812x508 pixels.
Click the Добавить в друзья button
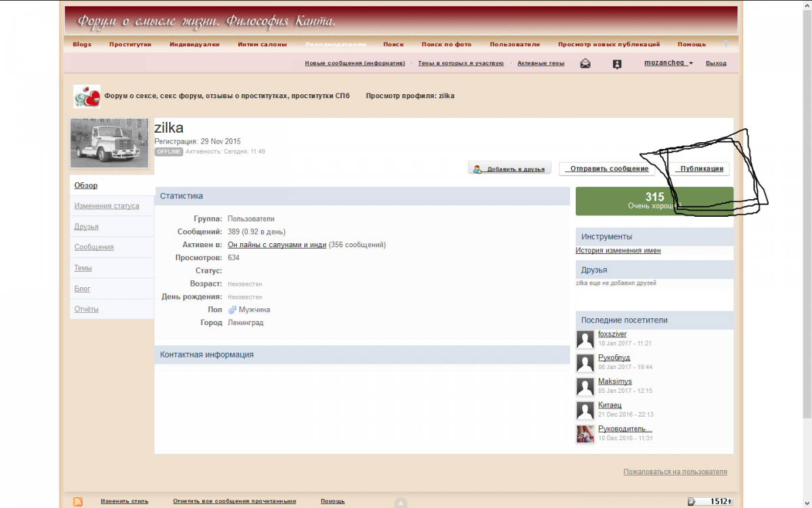coord(510,169)
